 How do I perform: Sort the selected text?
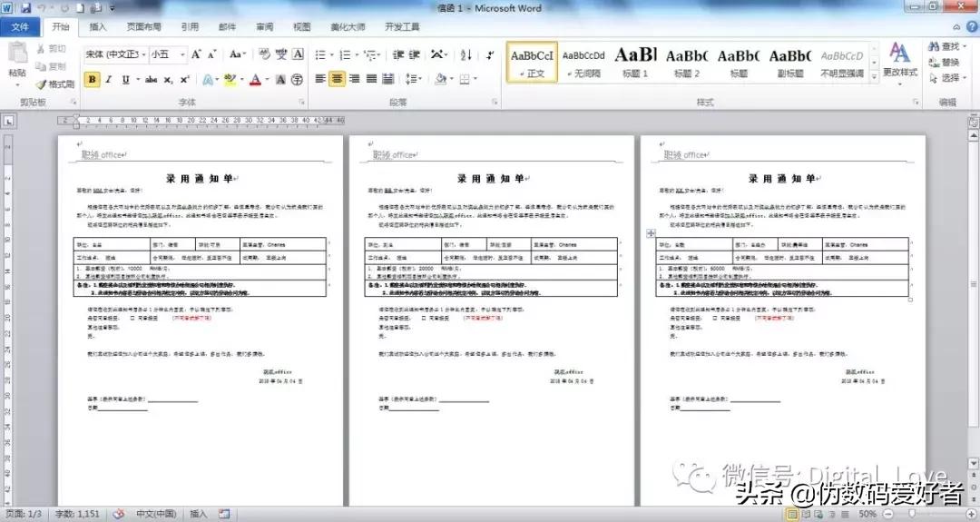coord(466,55)
